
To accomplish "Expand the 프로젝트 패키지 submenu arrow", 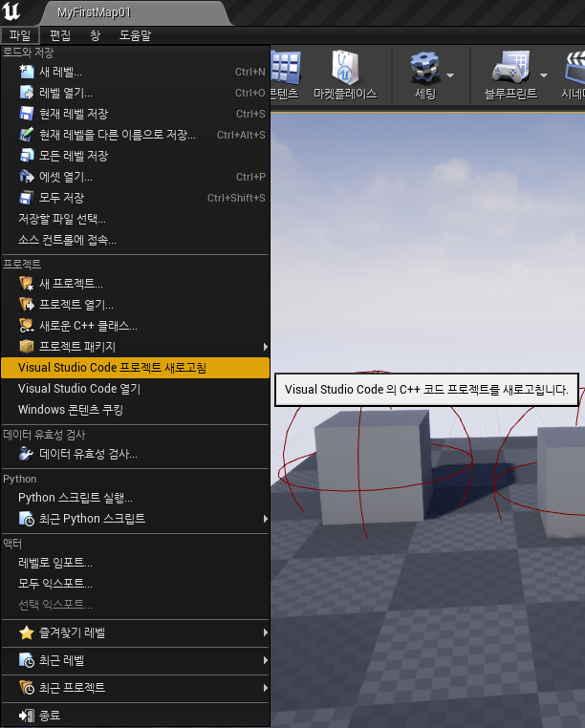I will pyautogui.click(x=266, y=347).
